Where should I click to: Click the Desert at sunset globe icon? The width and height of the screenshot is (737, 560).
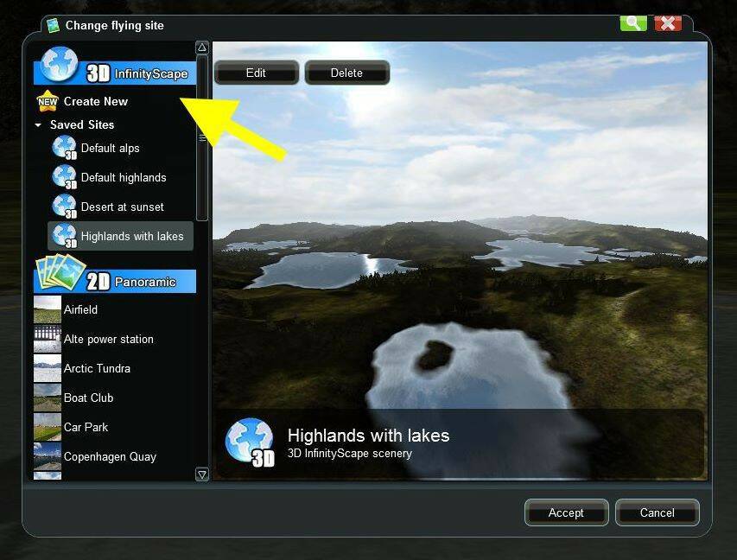point(65,207)
